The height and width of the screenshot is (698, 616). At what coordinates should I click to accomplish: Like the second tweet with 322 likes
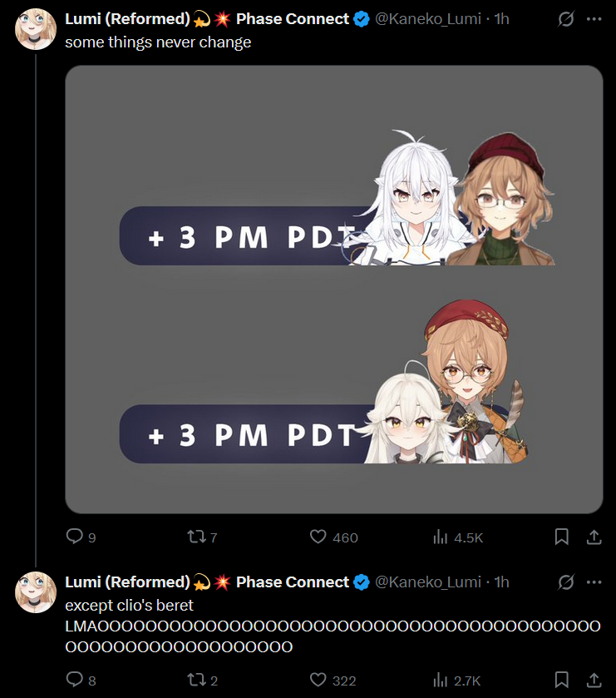pyautogui.click(x=318, y=680)
